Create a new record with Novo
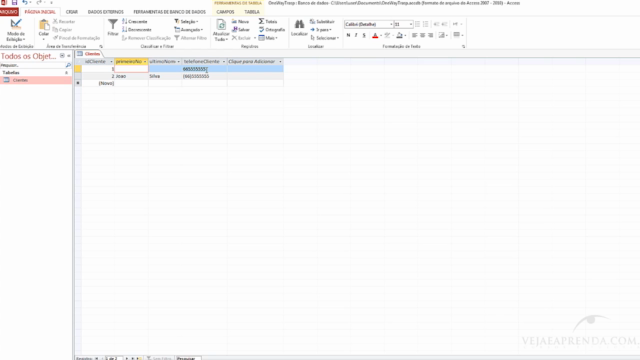The width and height of the screenshot is (640, 360). click(x=240, y=21)
